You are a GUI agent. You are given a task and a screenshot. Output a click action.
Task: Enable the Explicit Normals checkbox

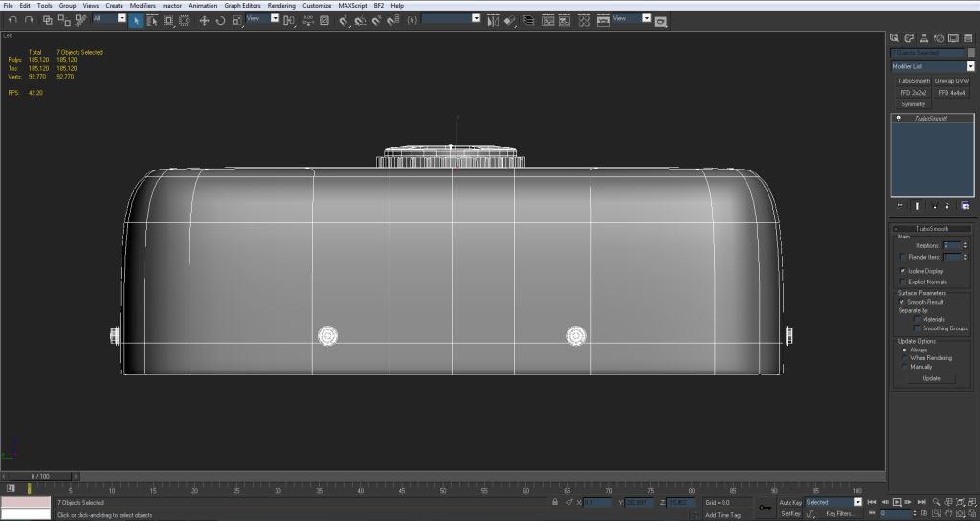tap(902, 282)
